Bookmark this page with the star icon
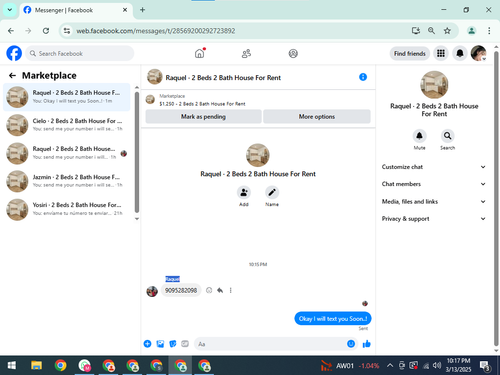 click(447, 31)
